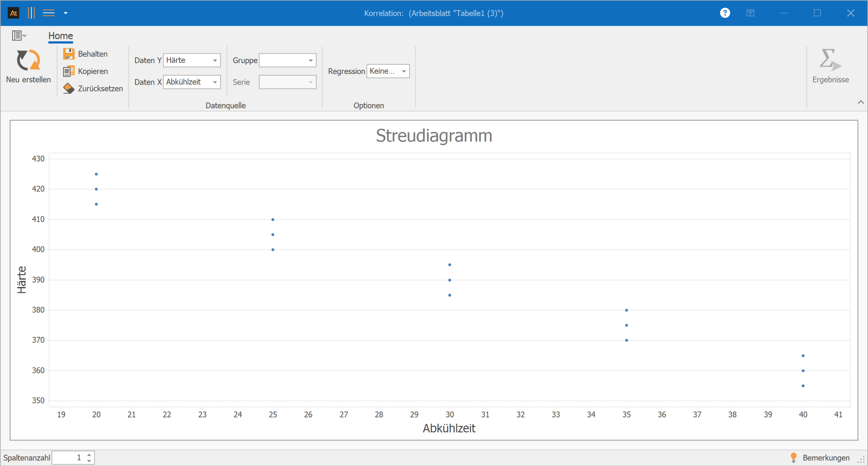Open the quick access toolbar dropdown arrow
Viewport: 868px width, 466px height.
point(66,13)
